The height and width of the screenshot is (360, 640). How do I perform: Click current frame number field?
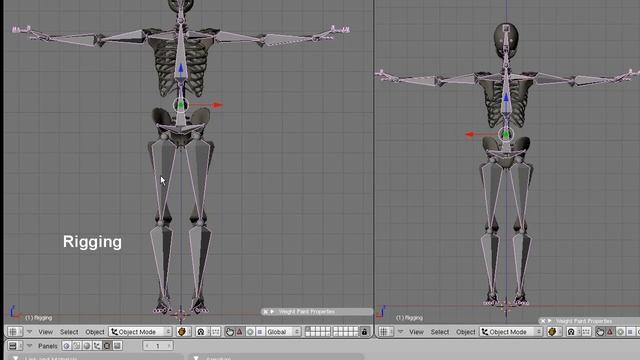coord(158,346)
